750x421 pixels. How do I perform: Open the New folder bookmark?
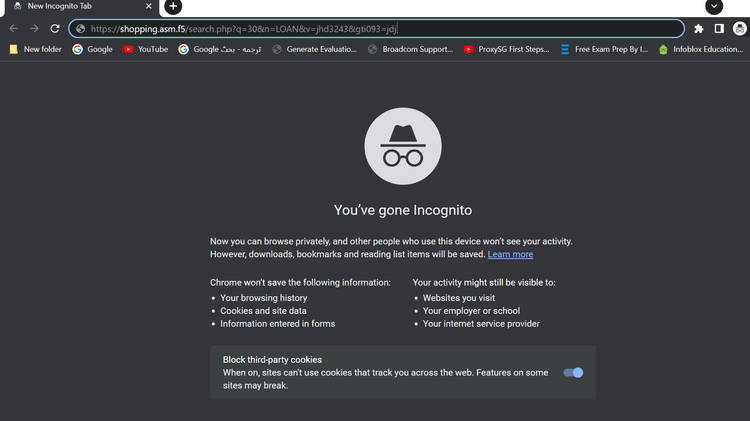pyautogui.click(x=36, y=49)
